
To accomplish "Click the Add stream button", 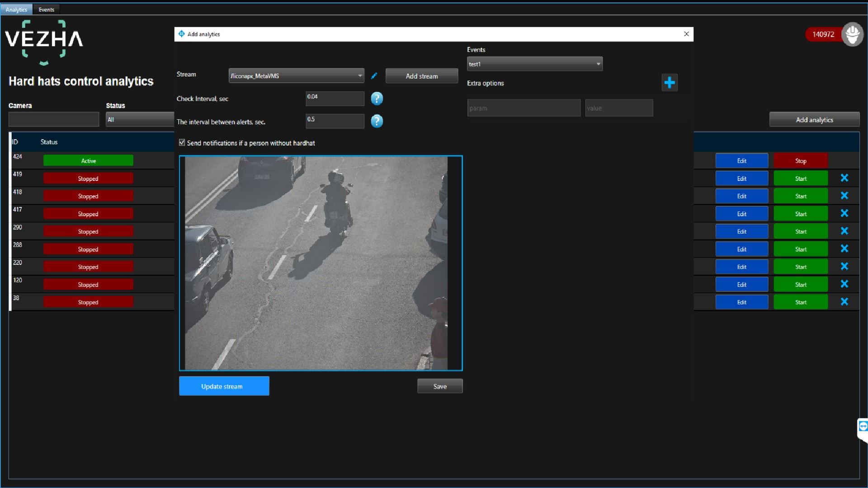I will pyautogui.click(x=422, y=76).
